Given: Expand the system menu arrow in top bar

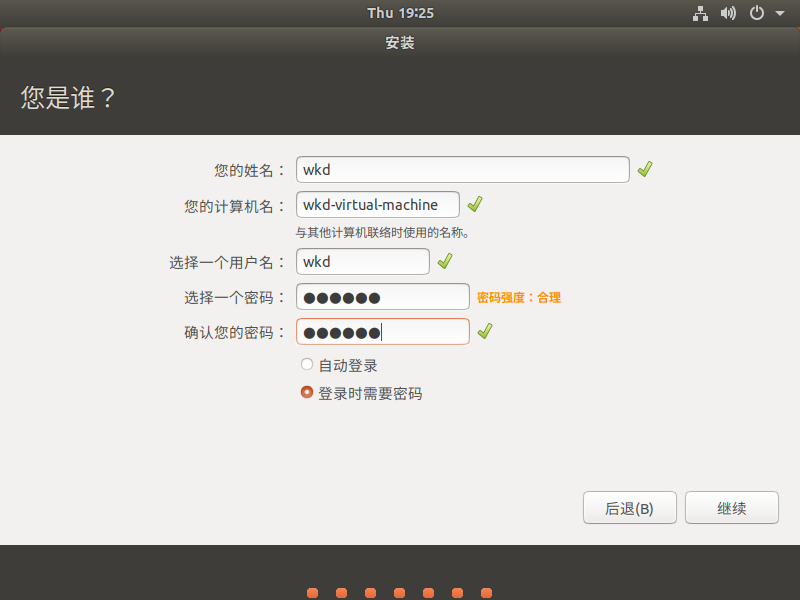Looking at the screenshot, I should pyautogui.click(x=780, y=13).
